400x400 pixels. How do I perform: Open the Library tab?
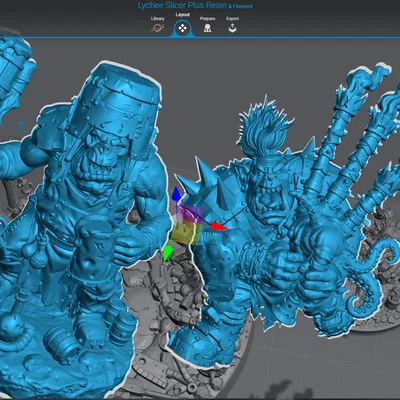[x=157, y=25]
